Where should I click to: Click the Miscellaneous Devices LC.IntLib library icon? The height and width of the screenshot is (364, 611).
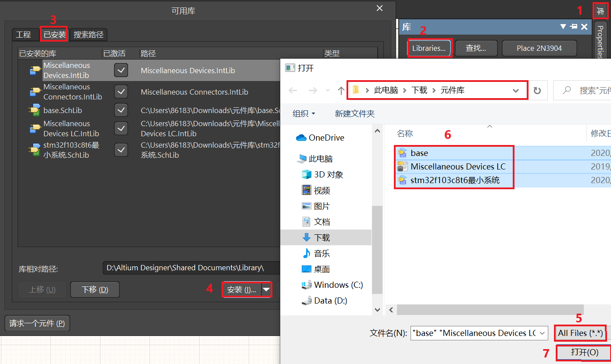pos(35,128)
